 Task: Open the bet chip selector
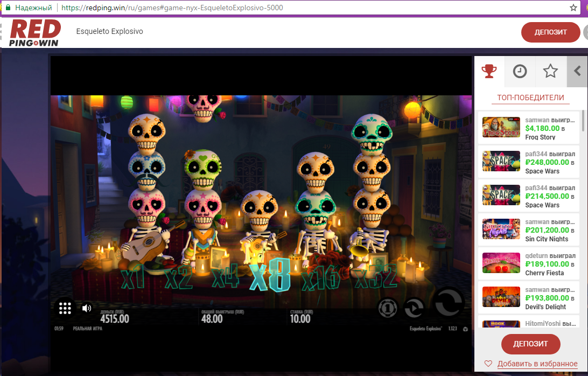click(x=387, y=308)
